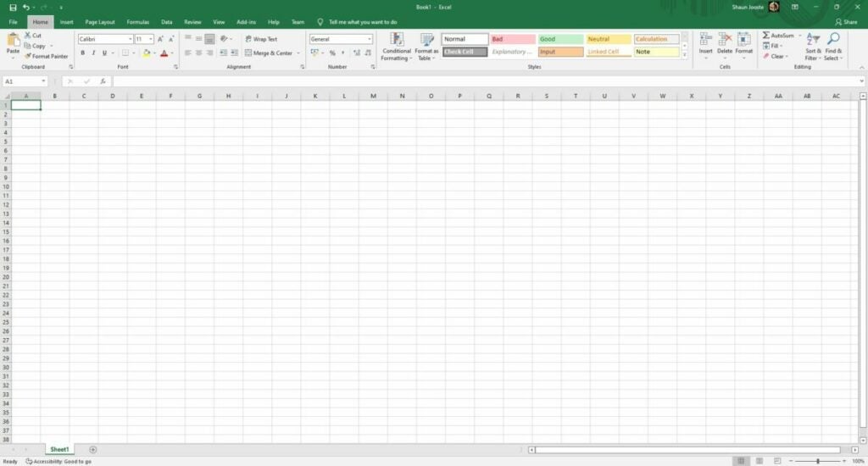Click Decrease Indent icon
Image resolution: width=868 pixels, height=466 pixels.
click(223, 53)
